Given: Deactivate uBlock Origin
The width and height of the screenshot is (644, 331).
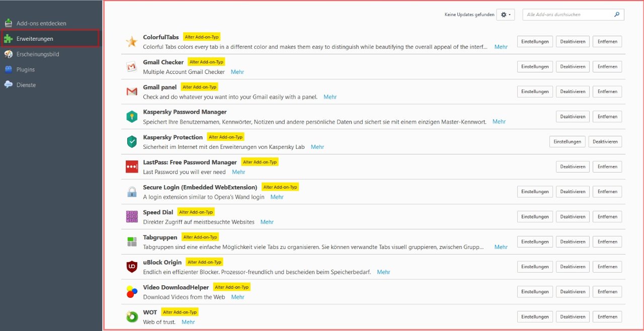Looking at the screenshot, I should pyautogui.click(x=573, y=267).
